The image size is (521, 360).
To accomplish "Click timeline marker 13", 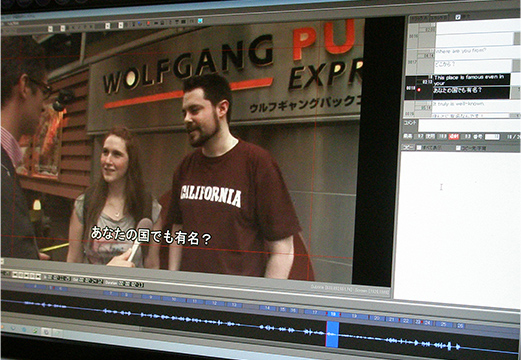I will pyautogui.click(x=235, y=305).
